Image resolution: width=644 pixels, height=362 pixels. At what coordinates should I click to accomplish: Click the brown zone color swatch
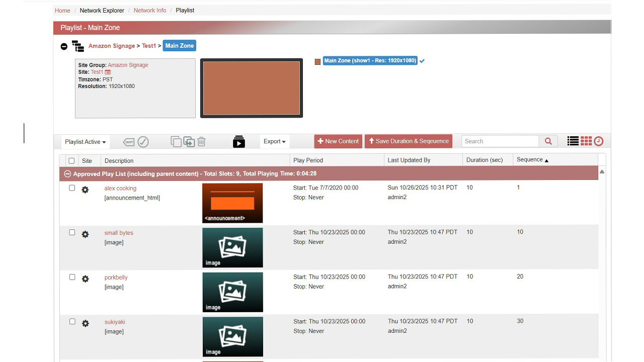pyautogui.click(x=317, y=62)
